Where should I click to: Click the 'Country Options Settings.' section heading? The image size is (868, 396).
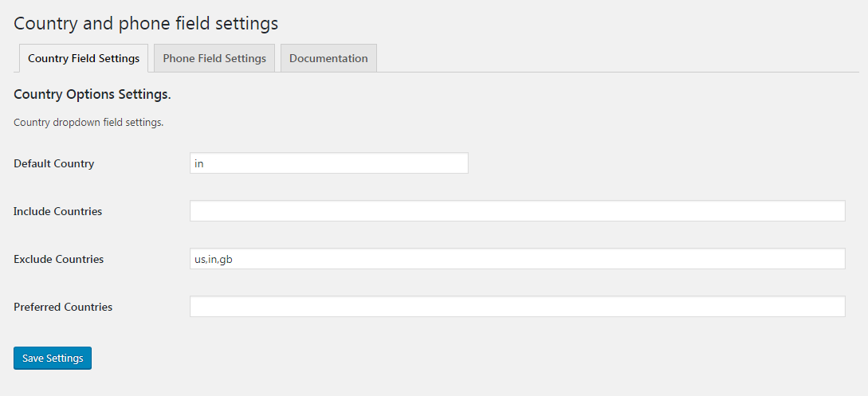pyautogui.click(x=92, y=94)
